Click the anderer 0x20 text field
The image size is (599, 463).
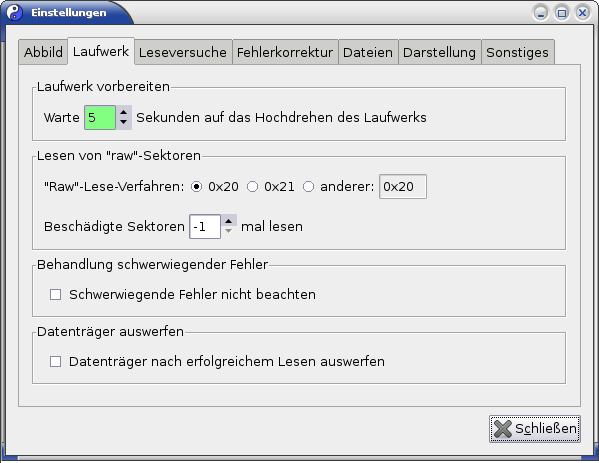tap(403, 186)
